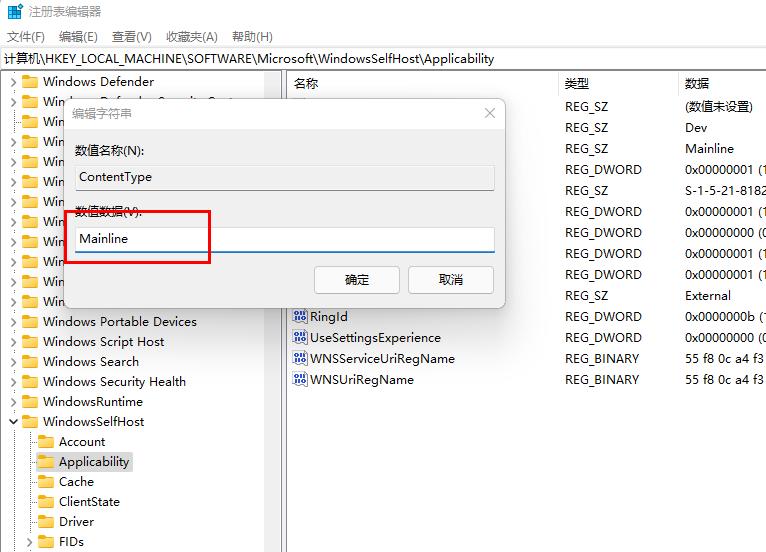Click the RingId DWORD value icon

[299, 317]
